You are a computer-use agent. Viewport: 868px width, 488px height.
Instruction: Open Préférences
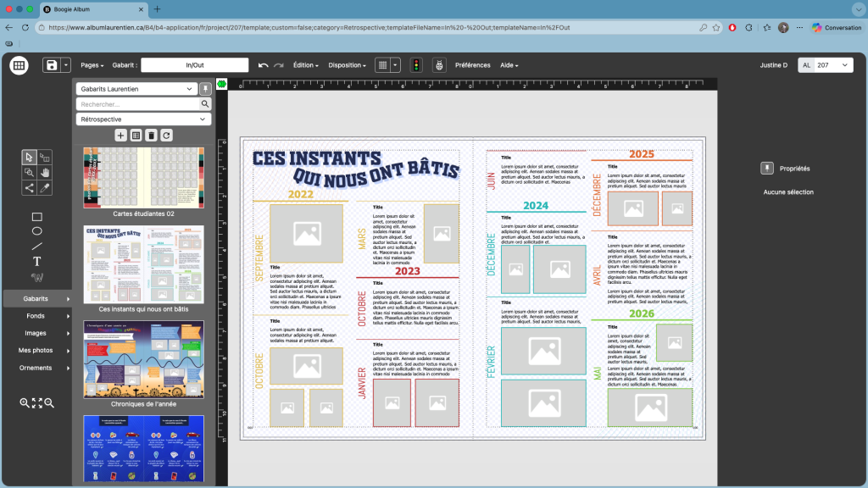point(473,65)
